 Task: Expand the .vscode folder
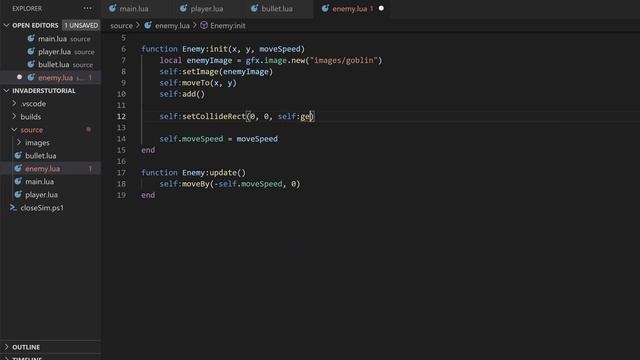[14, 104]
